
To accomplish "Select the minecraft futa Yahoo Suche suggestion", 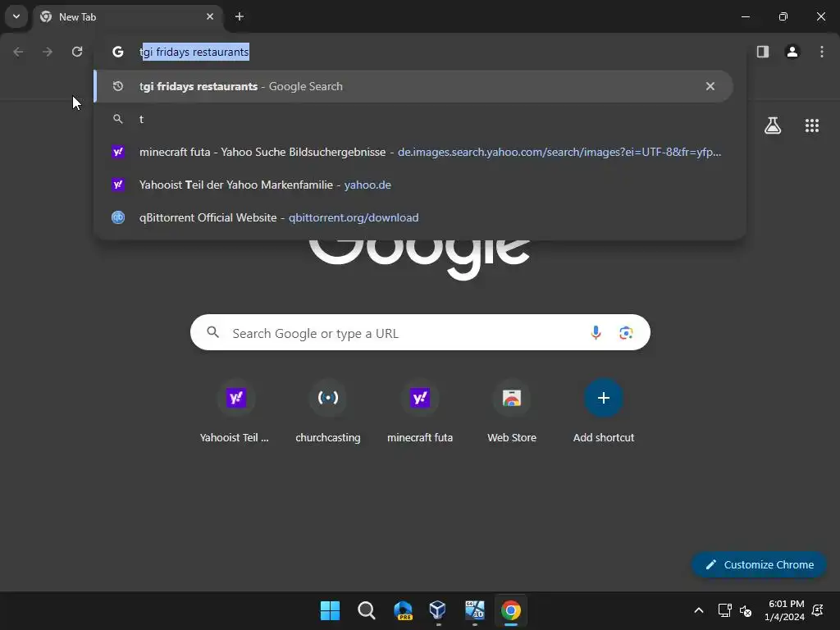I will (x=413, y=152).
